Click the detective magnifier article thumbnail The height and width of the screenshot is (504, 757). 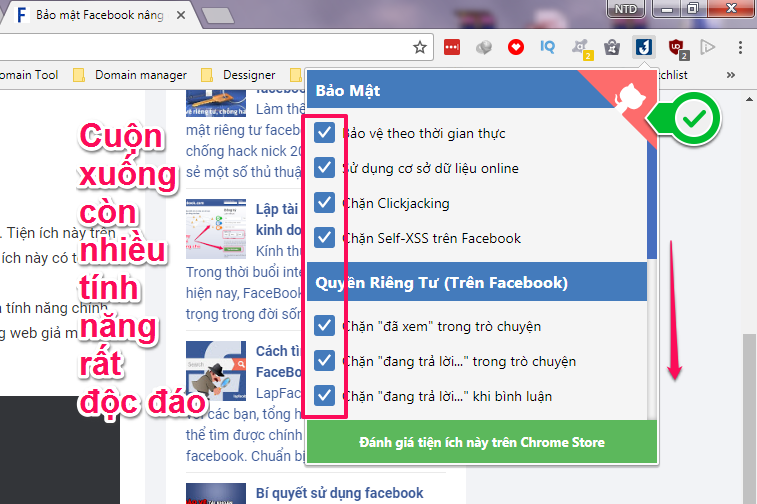(x=216, y=371)
